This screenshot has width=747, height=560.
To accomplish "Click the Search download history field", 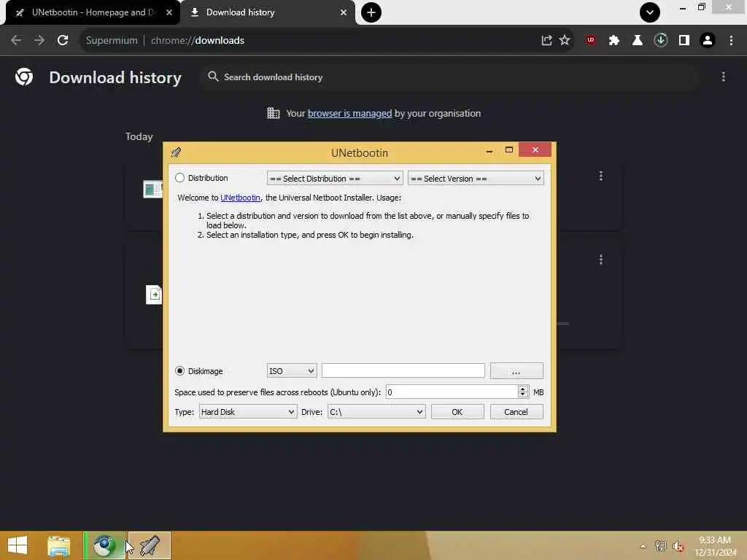I will tap(448, 77).
